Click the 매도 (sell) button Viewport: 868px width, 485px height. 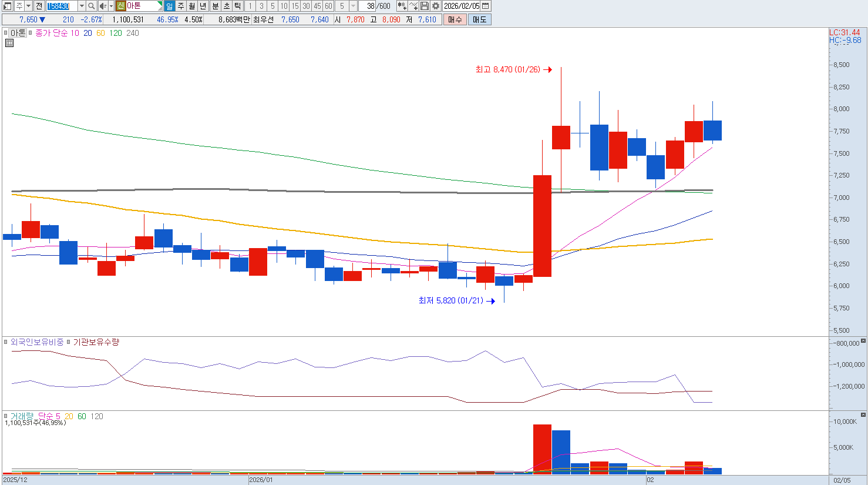pyautogui.click(x=479, y=19)
